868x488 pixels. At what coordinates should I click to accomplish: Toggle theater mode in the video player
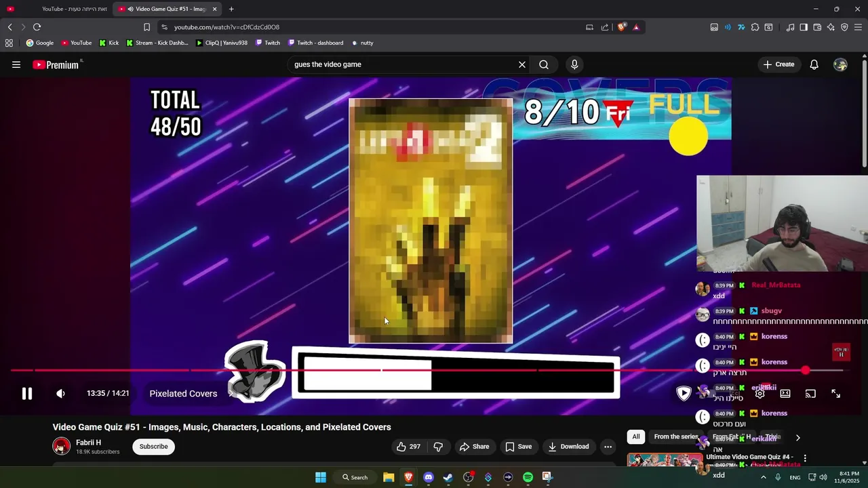[x=785, y=394]
